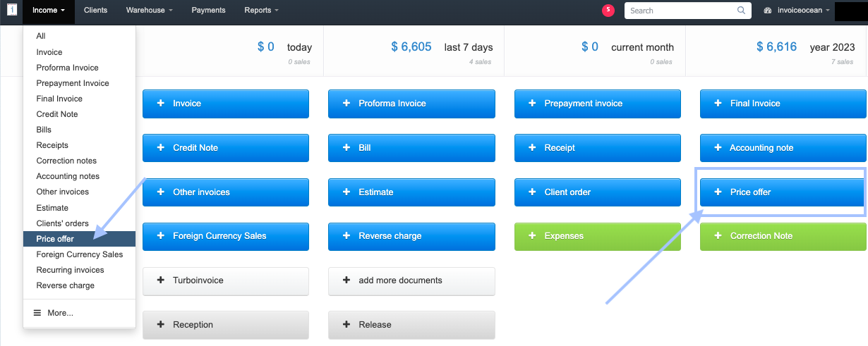The image size is (868, 346).
Task: Go to the Payments tab
Action: (x=208, y=11)
